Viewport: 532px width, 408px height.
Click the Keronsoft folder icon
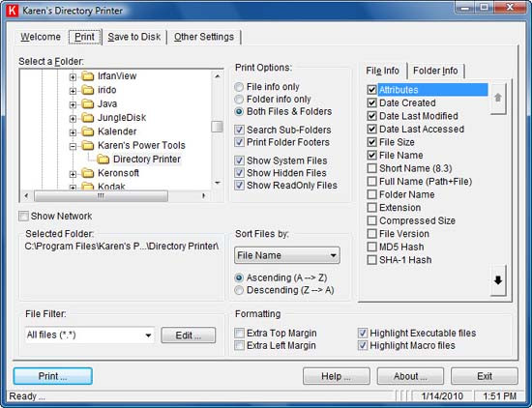pos(88,173)
